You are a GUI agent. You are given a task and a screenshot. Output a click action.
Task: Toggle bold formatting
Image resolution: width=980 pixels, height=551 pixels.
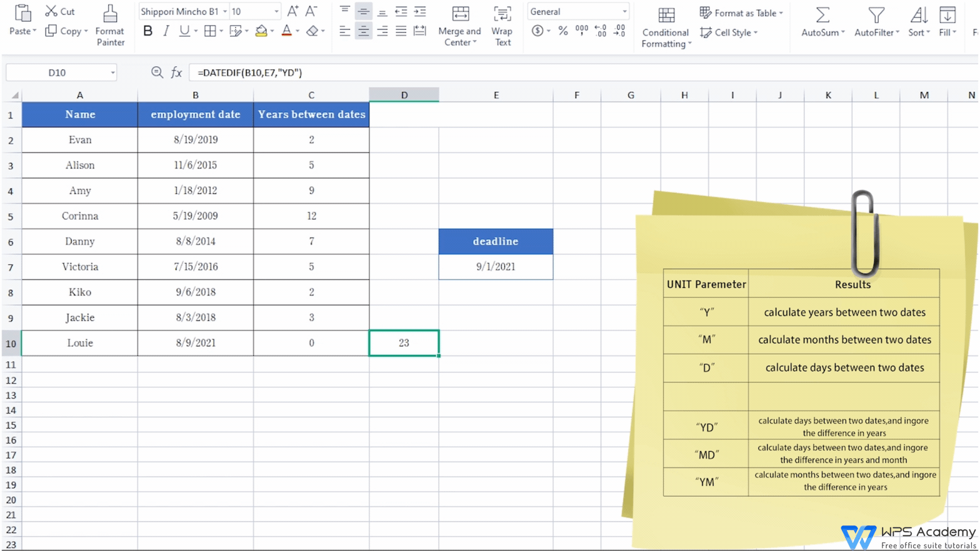point(147,31)
